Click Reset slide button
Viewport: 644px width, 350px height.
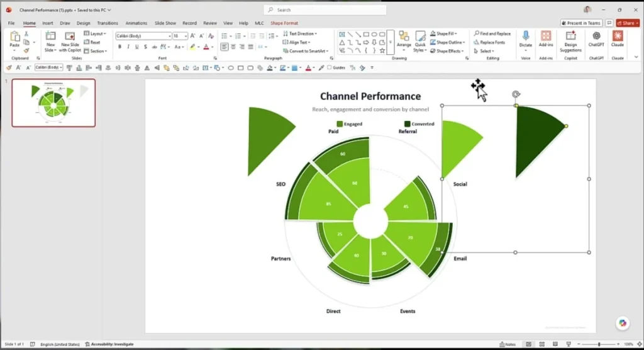click(92, 42)
